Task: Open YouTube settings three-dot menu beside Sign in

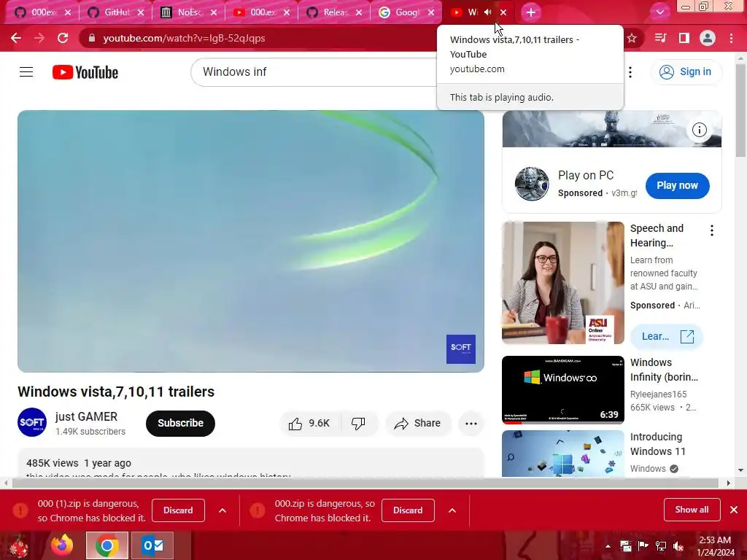Action: pyautogui.click(x=630, y=72)
